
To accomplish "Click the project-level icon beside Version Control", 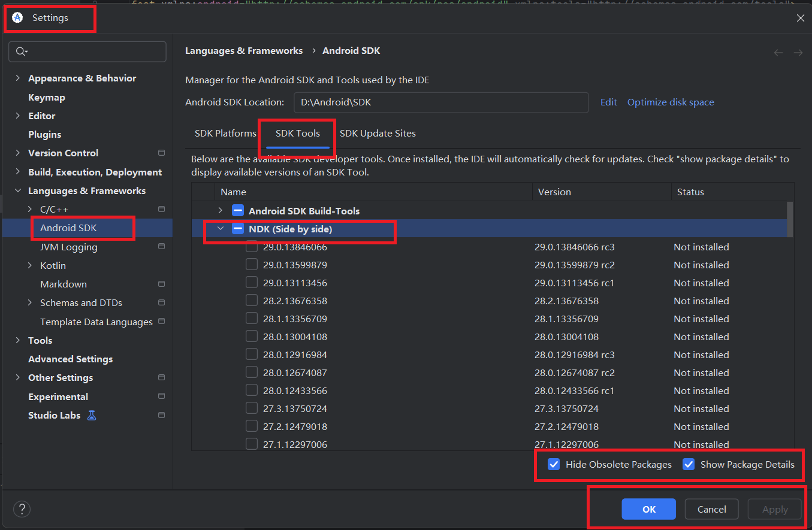I will pos(161,153).
